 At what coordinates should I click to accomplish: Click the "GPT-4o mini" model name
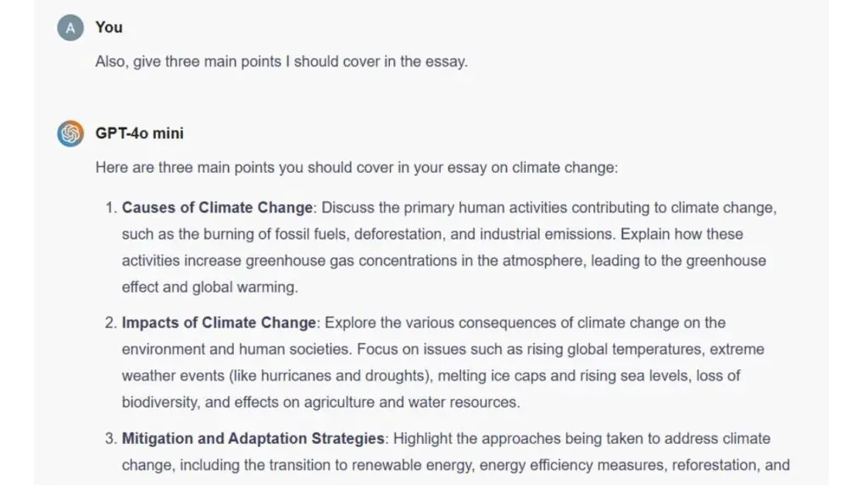click(x=140, y=133)
